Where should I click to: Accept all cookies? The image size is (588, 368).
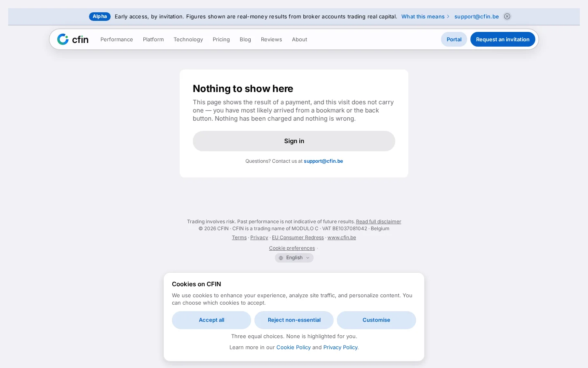[212, 320]
